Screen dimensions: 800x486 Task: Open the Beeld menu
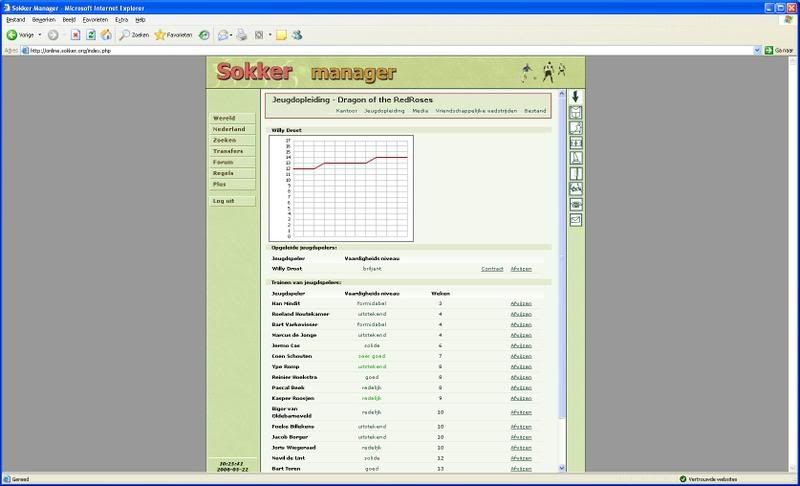[x=69, y=19]
